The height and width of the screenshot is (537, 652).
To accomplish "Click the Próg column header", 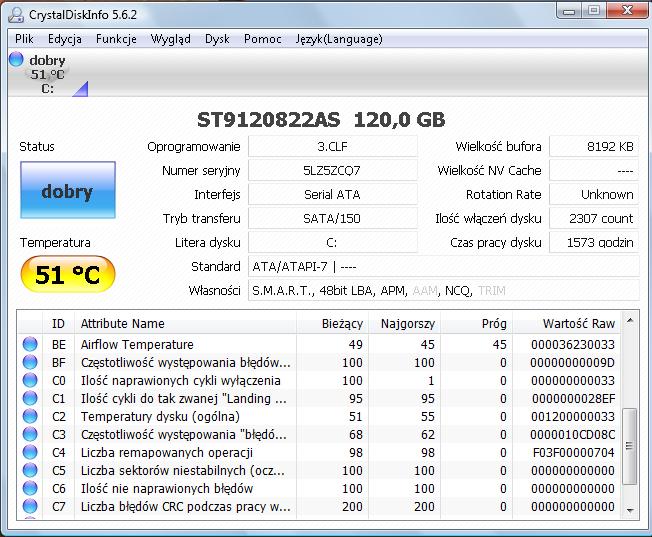I will coord(477,323).
